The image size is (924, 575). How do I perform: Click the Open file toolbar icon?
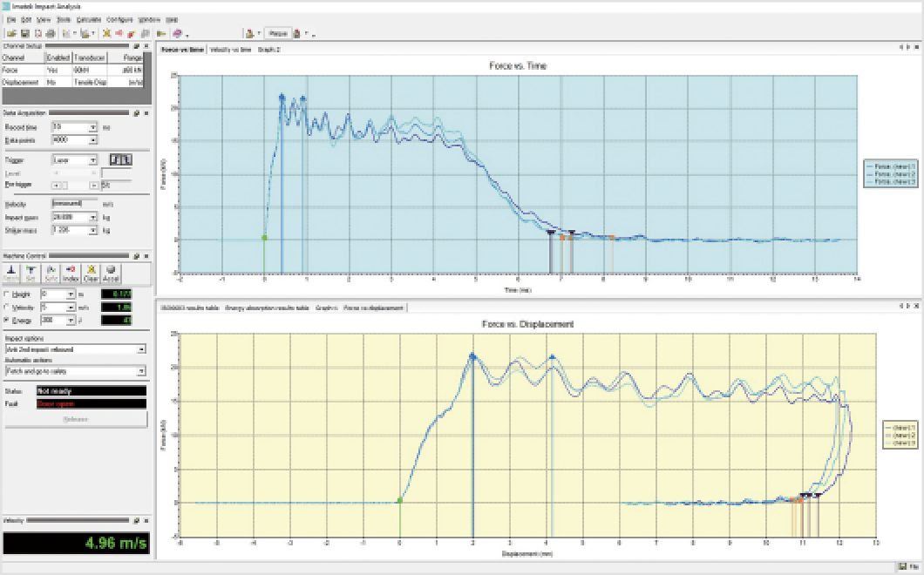pyautogui.click(x=10, y=33)
